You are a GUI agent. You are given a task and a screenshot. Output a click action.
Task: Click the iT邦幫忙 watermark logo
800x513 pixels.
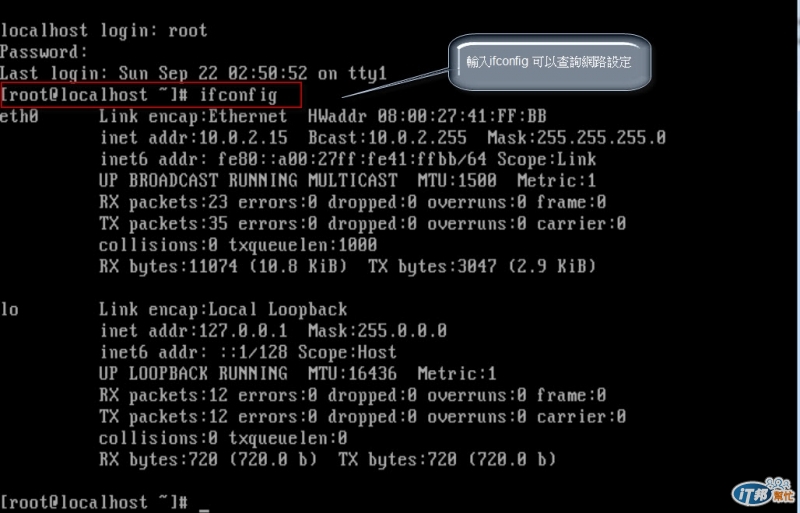coord(763,491)
